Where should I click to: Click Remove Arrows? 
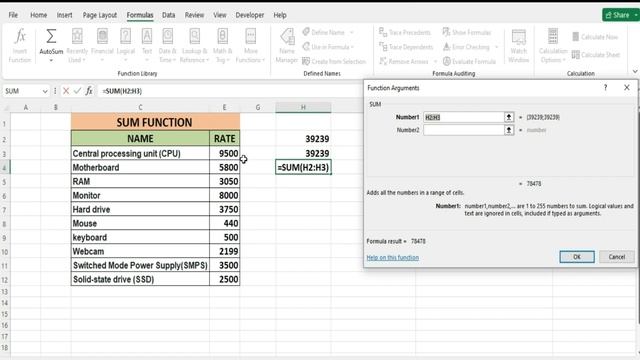click(x=404, y=62)
